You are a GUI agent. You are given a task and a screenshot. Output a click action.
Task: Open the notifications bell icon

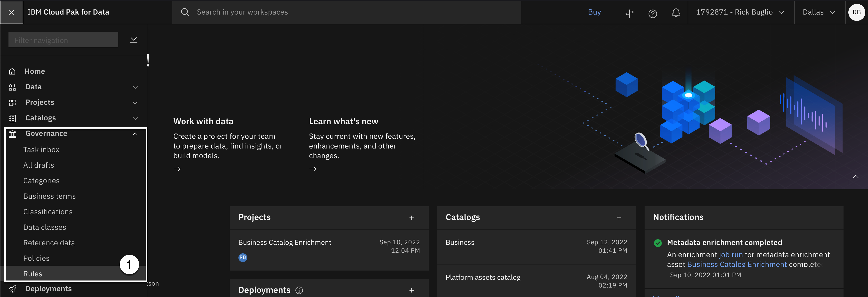pyautogui.click(x=676, y=13)
